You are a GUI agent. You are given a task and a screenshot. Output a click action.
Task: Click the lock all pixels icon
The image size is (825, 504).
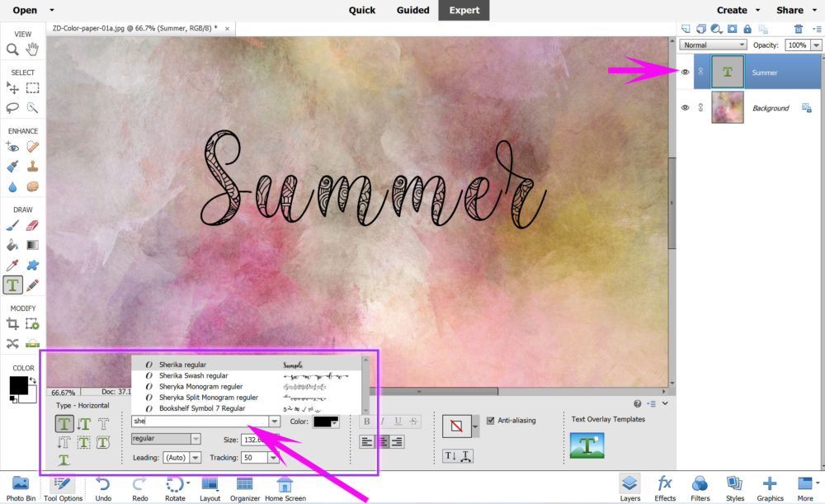[747, 29]
